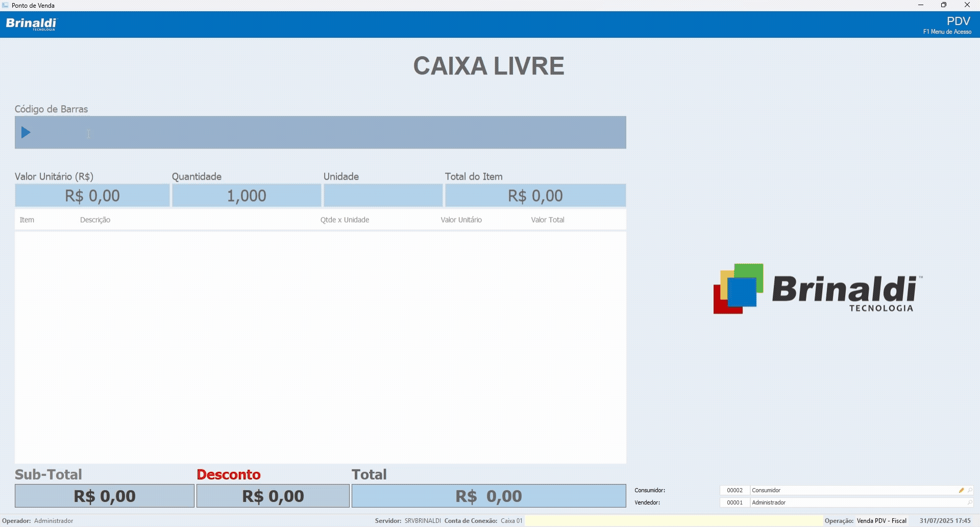Click the yellow status message area
Viewport: 980px width, 527px height.
pos(674,521)
